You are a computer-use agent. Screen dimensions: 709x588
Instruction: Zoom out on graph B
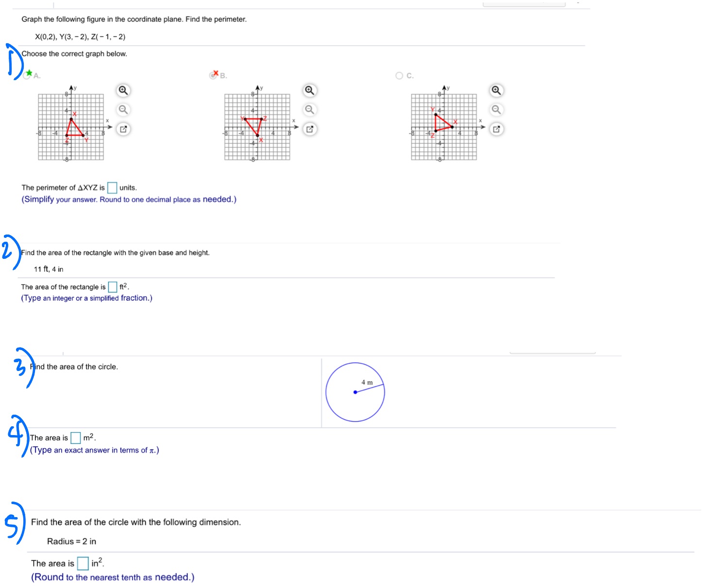coord(309,110)
